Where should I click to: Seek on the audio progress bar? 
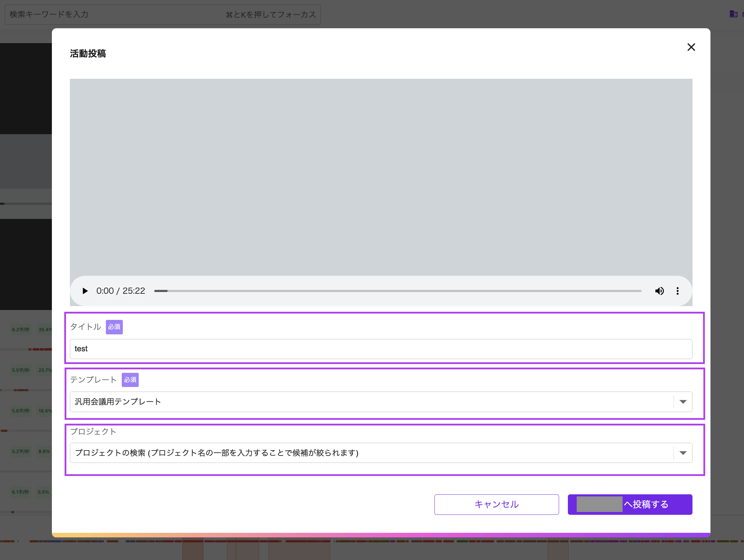pos(398,291)
